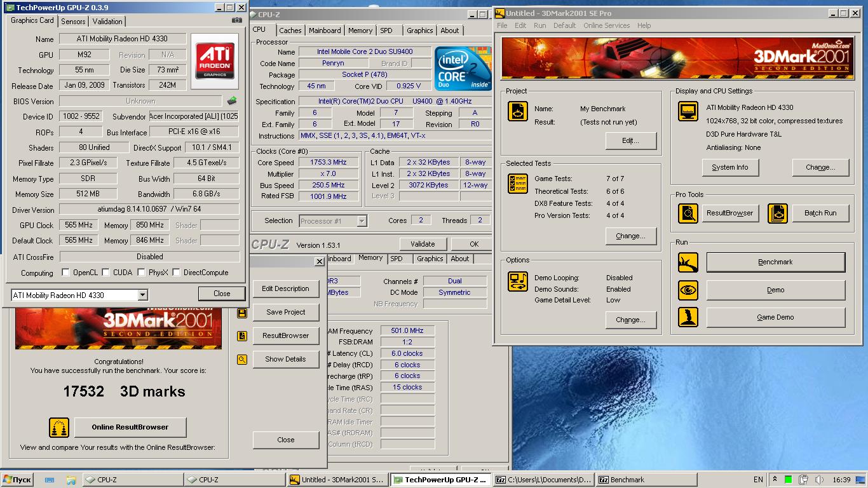Switch to 3DMark2001 taskbar button
The height and width of the screenshot is (488, 868).
(x=337, y=480)
